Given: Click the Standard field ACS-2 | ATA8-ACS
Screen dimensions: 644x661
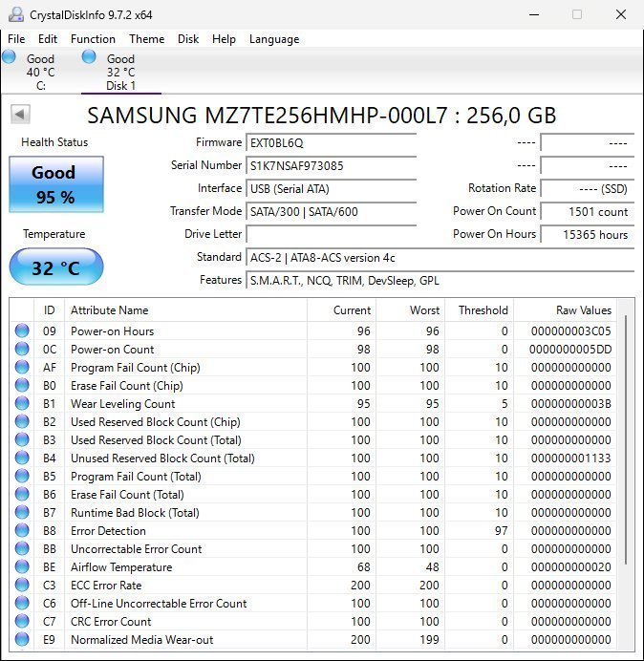Looking at the screenshot, I should click(440, 257).
